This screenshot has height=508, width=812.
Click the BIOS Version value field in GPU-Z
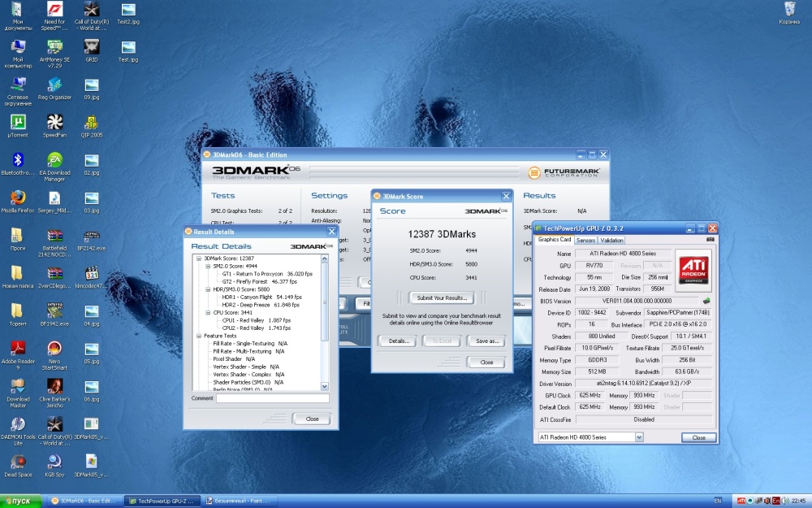[637, 301]
